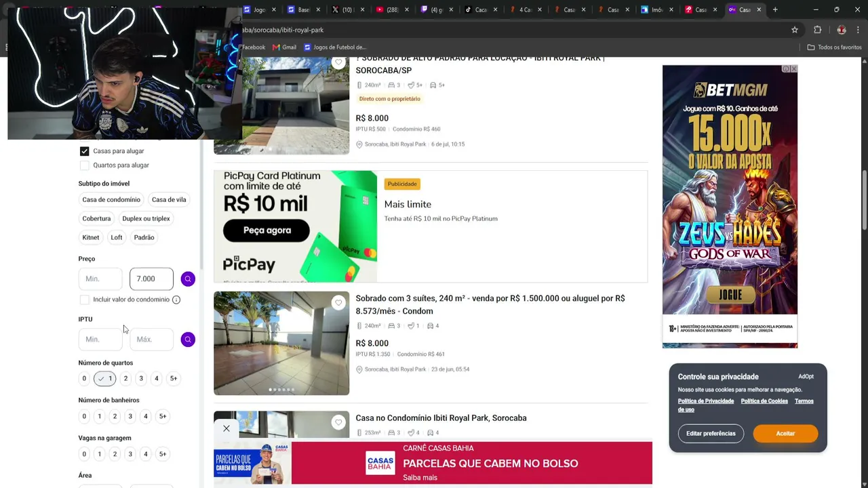Open the Chrome three-dot menu
This screenshot has height=488, width=868.
859,30
